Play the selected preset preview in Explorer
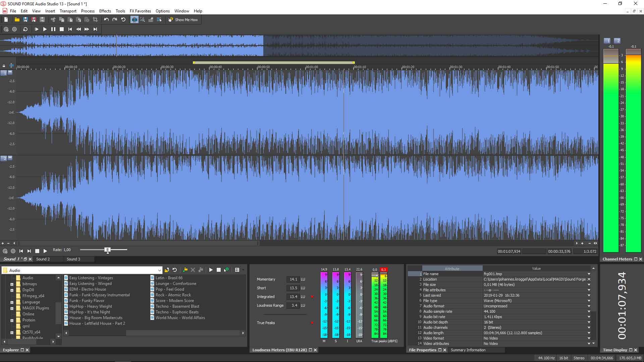Image resolution: width=644 pixels, height=362 pixels. point(211,270)
